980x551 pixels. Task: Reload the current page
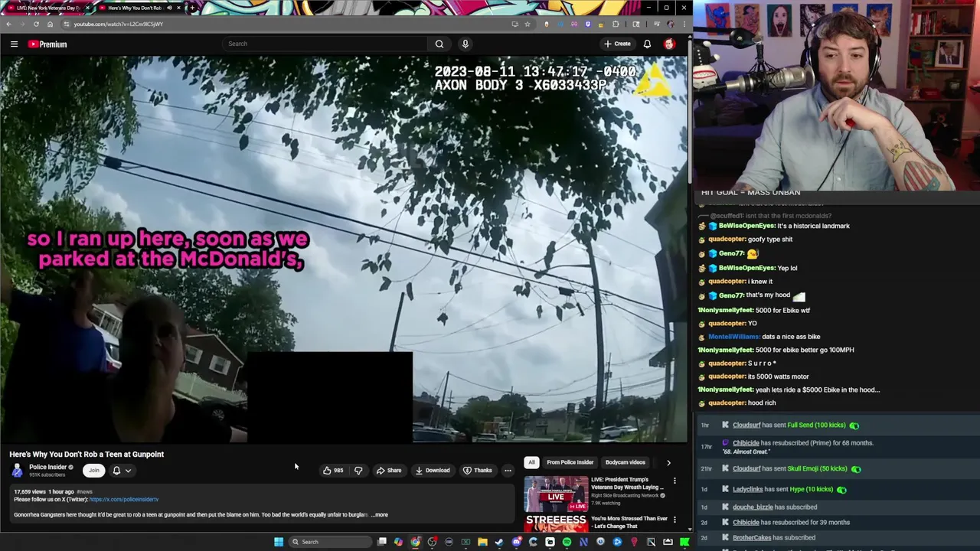coord(36,24)
